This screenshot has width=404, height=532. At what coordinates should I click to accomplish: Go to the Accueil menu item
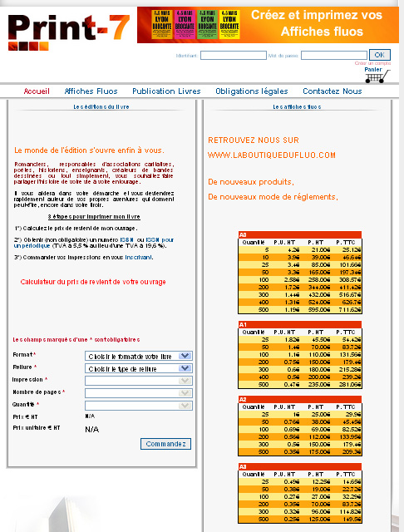pos(37,91)
